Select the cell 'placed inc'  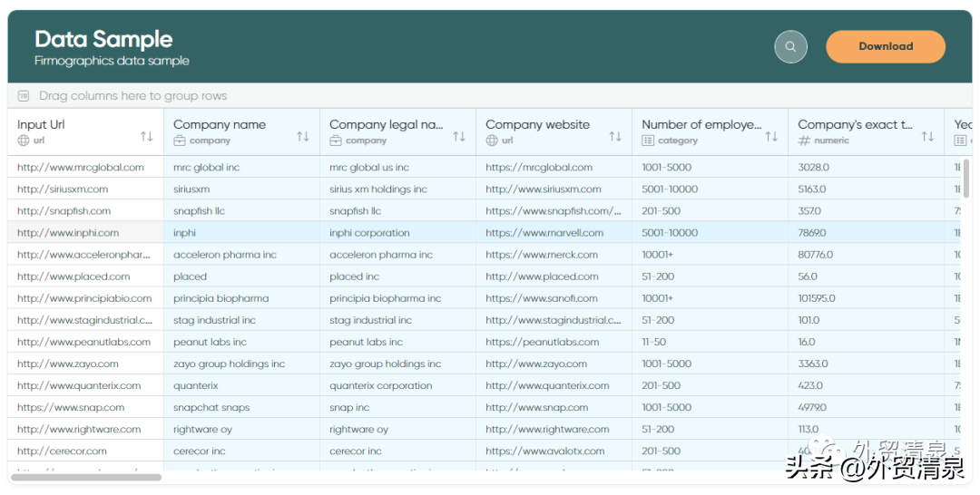tap(398, 277)
